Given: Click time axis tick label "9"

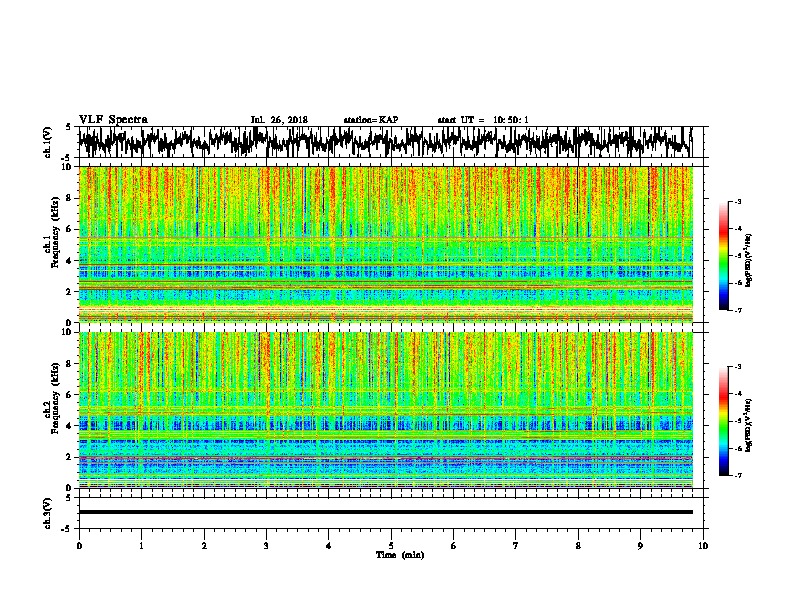Looking at the screenshot, I should [640, 546].
